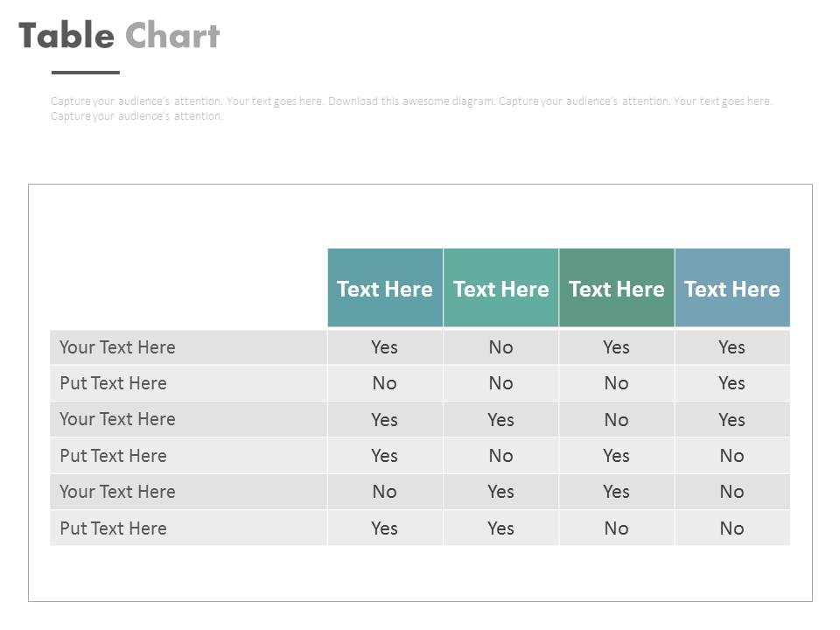Click fifth row "Yes" in the second column

point(500,491)
